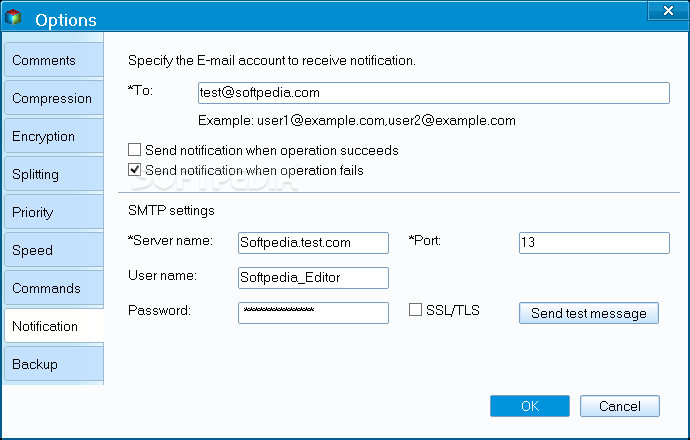Switch to the Compression tab
This screenshot has height=440, width=690.
(x=54, y=98)
